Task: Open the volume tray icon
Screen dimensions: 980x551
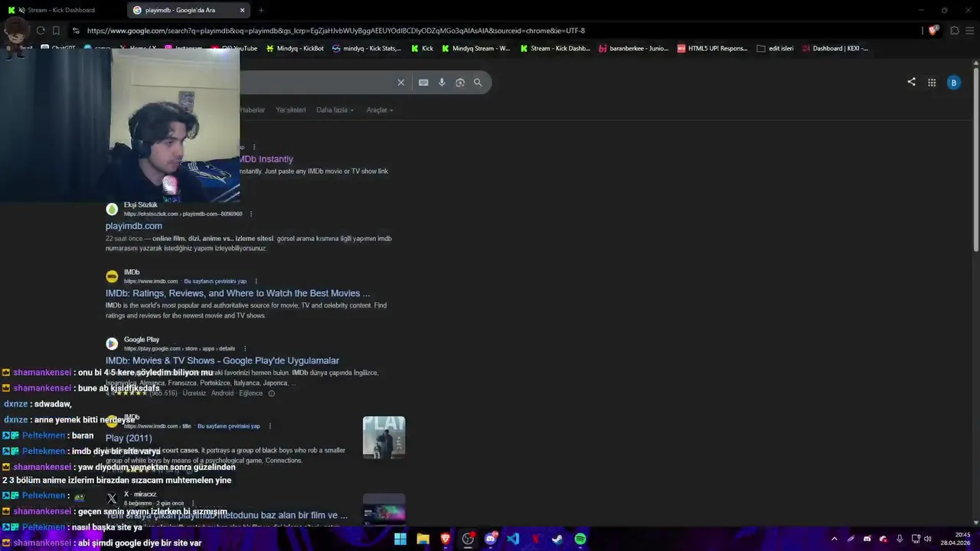Action: click(x=928, y=539)
